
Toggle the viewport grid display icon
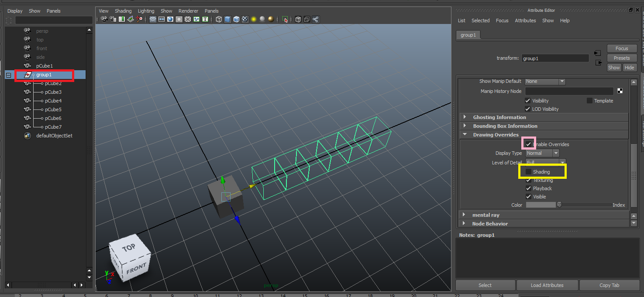point(153,19)
